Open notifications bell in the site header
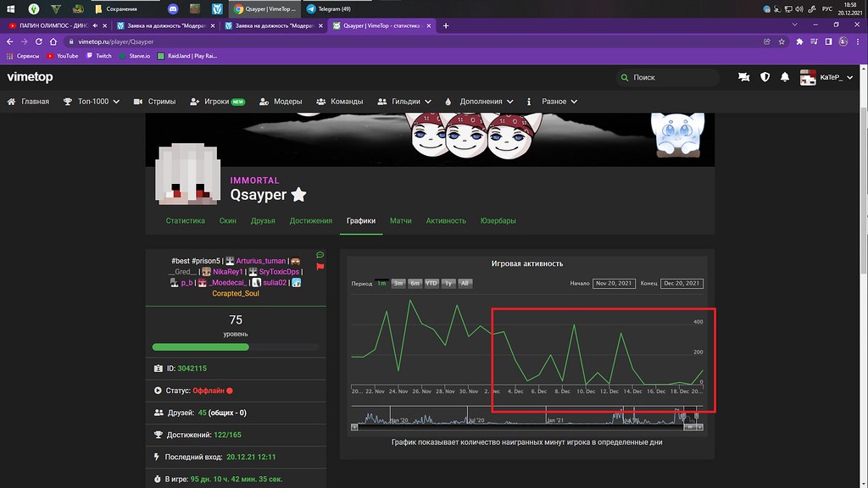 (x=785, y=77)
